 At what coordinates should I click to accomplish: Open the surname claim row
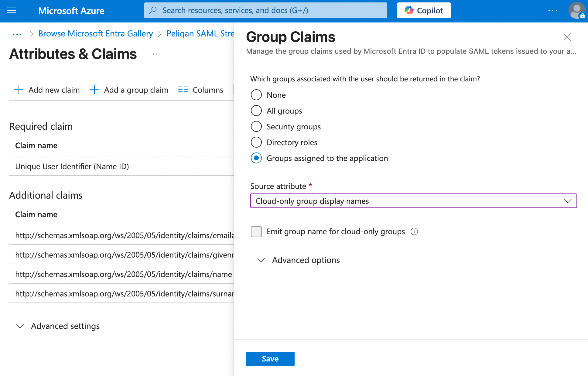[x=121, y=293]
